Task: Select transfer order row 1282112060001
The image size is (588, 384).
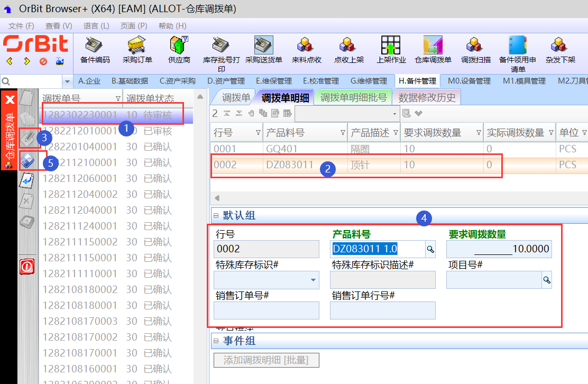Action: coord(116,178)
